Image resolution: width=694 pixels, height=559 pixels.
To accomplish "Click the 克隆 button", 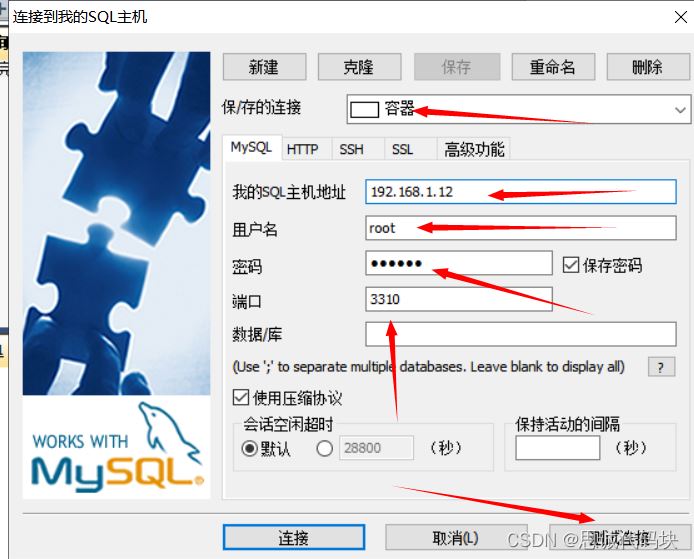I will pyautogui.click(x=359, y=67).
